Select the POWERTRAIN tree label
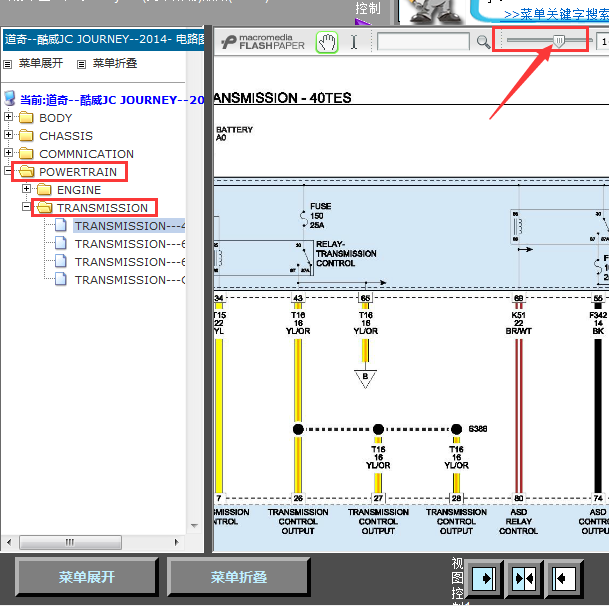The width and height of the screenshot is (609, 607). (78, 172)
